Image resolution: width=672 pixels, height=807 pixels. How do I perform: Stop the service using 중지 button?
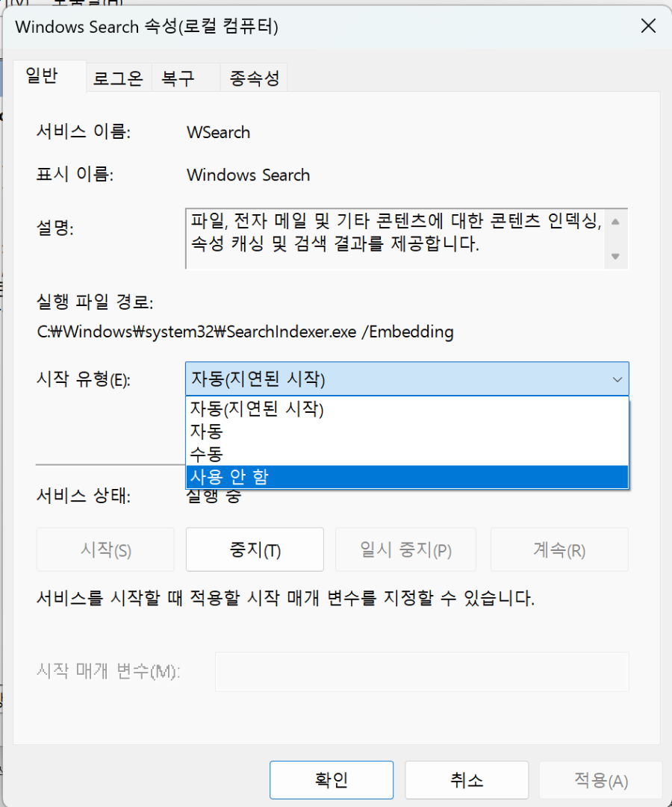pos(254,549)
